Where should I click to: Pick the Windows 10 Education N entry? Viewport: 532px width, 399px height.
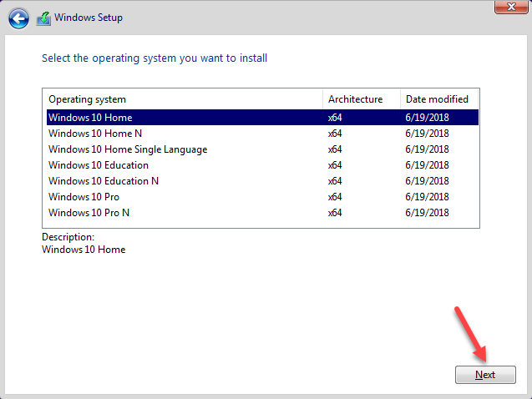[104, 181]
